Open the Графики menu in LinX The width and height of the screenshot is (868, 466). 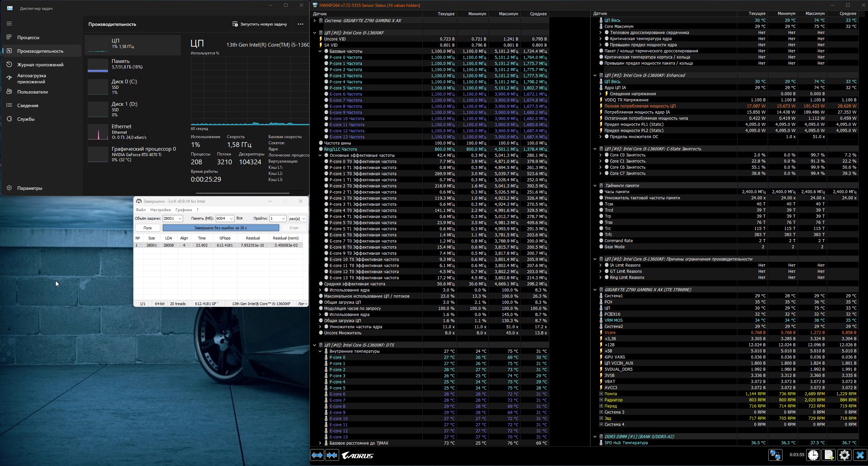[183, 210]
